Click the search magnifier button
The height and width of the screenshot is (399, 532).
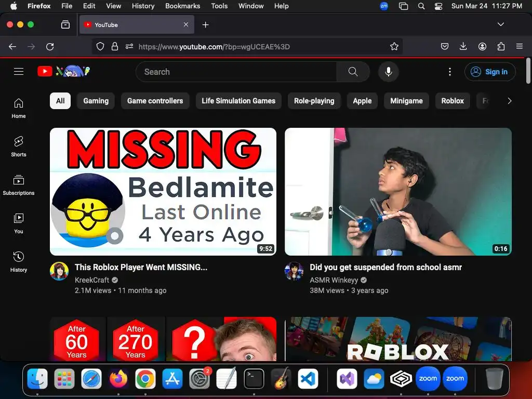click(353, 72)
